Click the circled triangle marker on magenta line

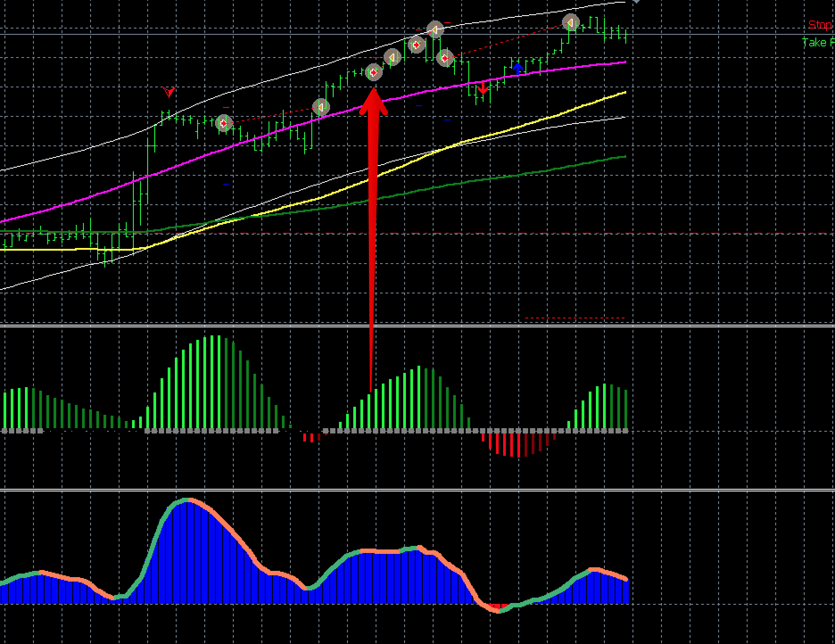pyautogui.click(x=321, y=107)
